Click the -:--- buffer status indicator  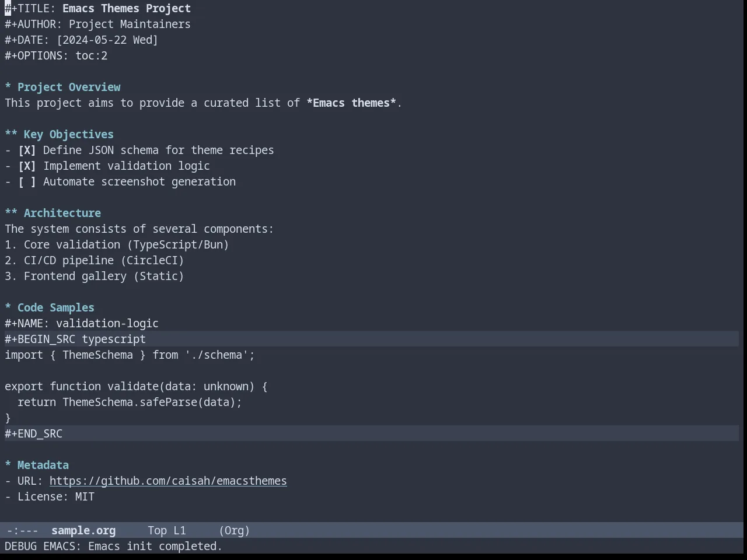[22, 531]
